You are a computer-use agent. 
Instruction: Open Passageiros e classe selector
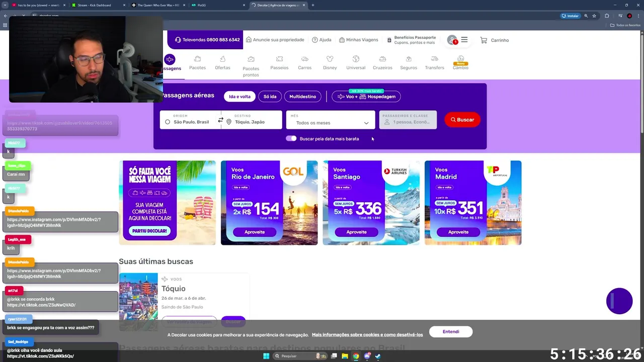tap(408, 120)
